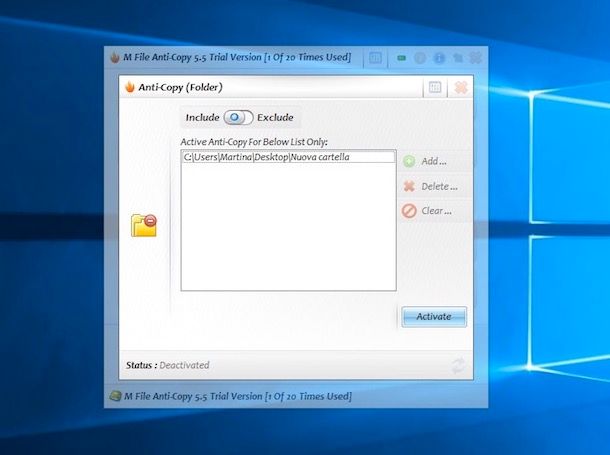This screenshot has width=610, height=455.
Task: Click the empty area of the folder list box
Action: [288, 226]
